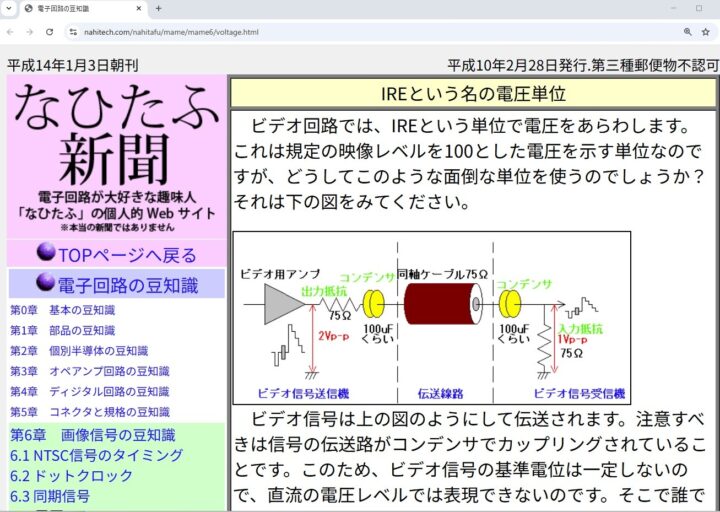Open 第5章 コネクタと規格の豆知識 link

click(89, 411)
